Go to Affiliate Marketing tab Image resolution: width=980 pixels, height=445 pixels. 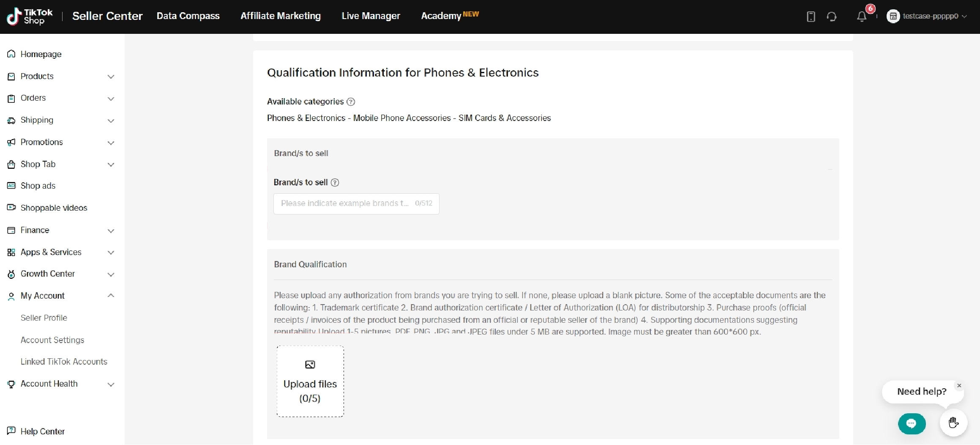point(281,16)
